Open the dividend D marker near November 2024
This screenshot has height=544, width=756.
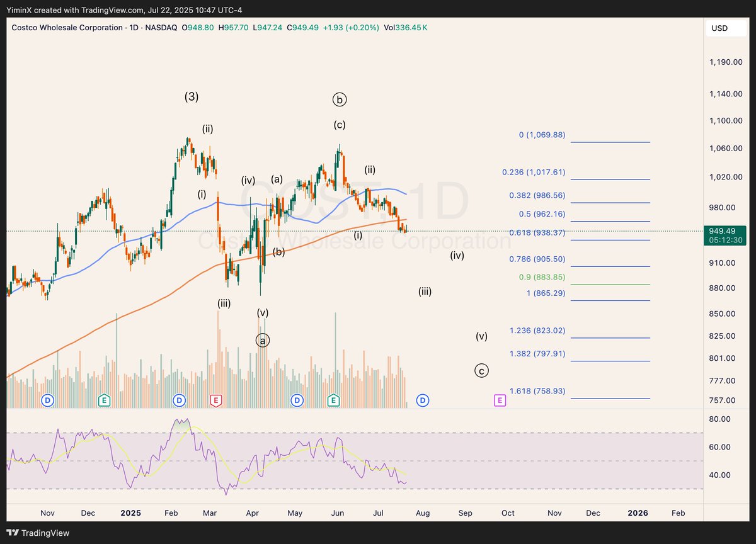coord(48,400)
